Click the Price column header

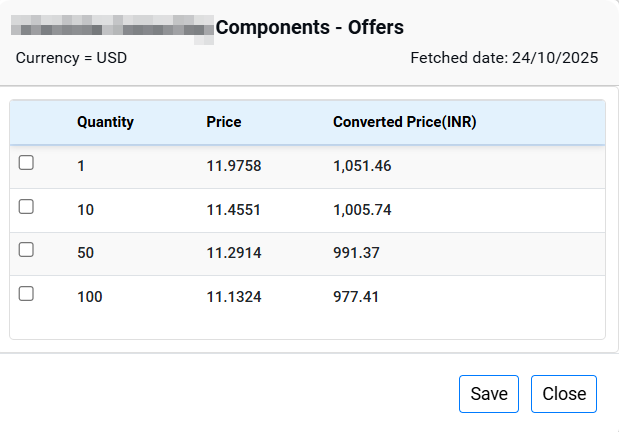tap(223, 123)
